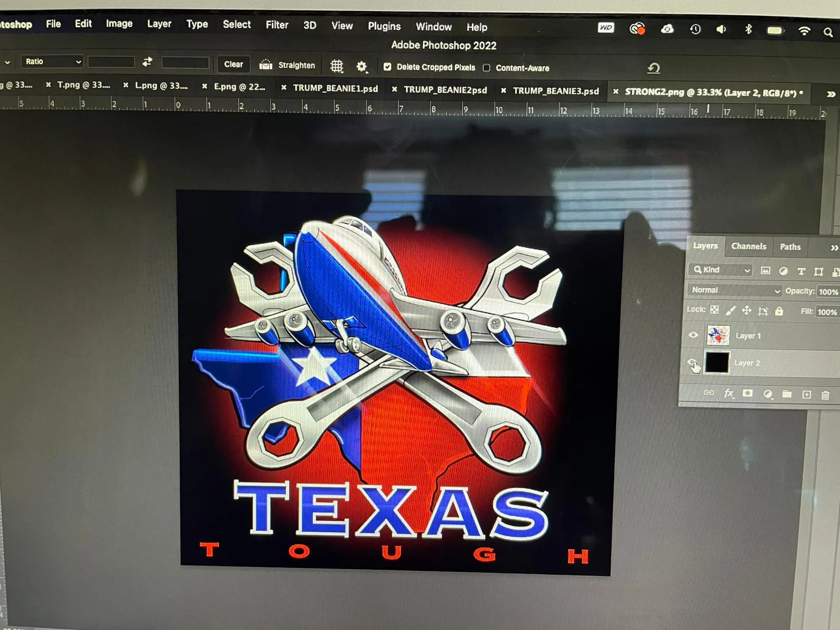This screenshot has width=840, height=630.
Task: Click the Clear button
Action: click(x=233, y=64)
